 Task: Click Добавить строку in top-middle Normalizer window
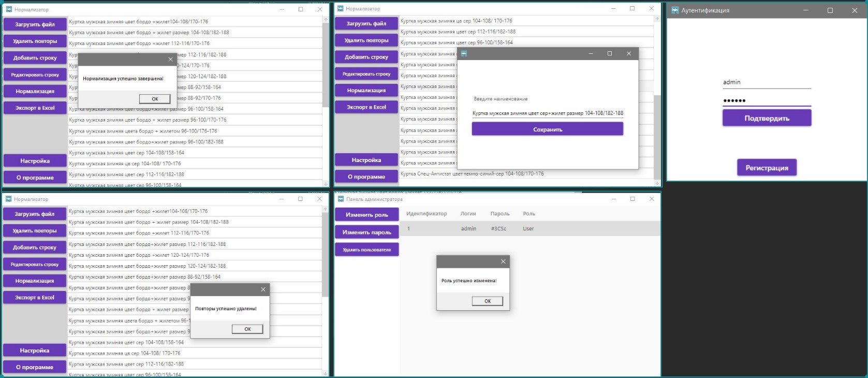pyautogui.click(x=366, y=57)
